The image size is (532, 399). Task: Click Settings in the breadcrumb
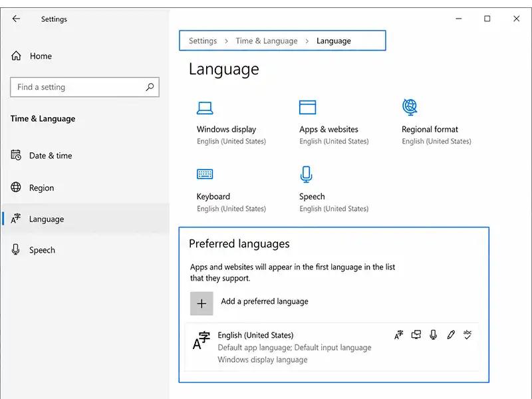[x=203, y=41]
